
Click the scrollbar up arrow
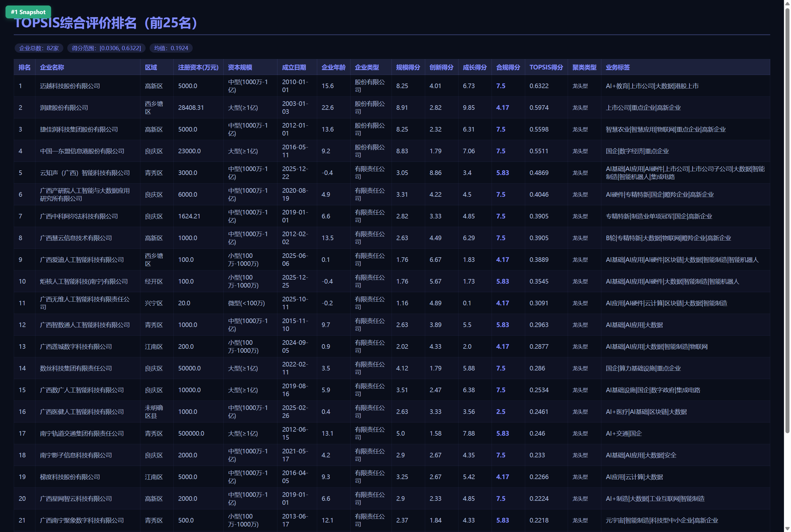(787, 3)
